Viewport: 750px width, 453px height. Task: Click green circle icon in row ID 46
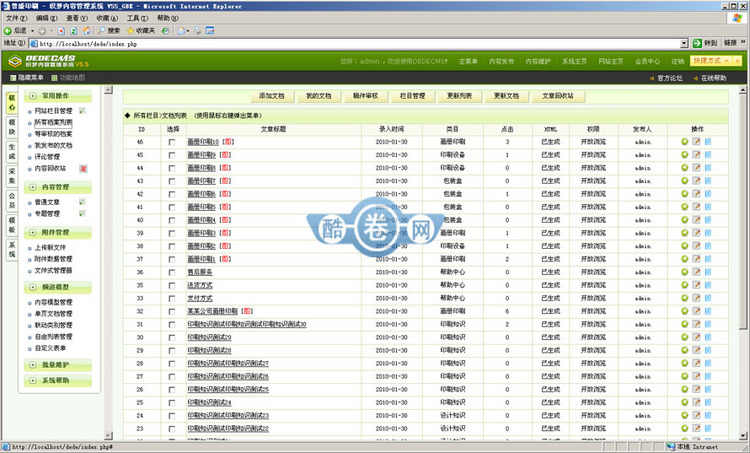click(684, 142)
